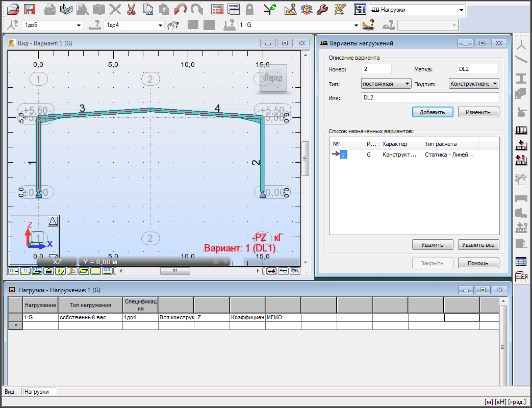Click the copy documents icon in toolbar
Image resolution: width=532 pixels, height=408 pixels.
point(148,9)
